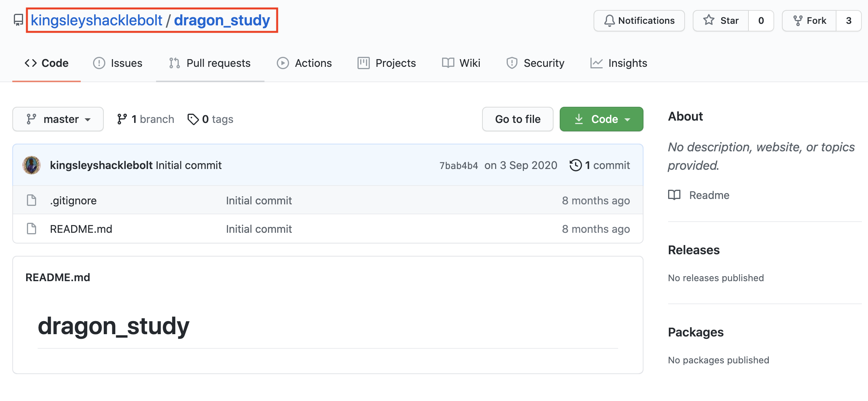
Task: Open commit hash 7bab4b4
Action: 459,166
